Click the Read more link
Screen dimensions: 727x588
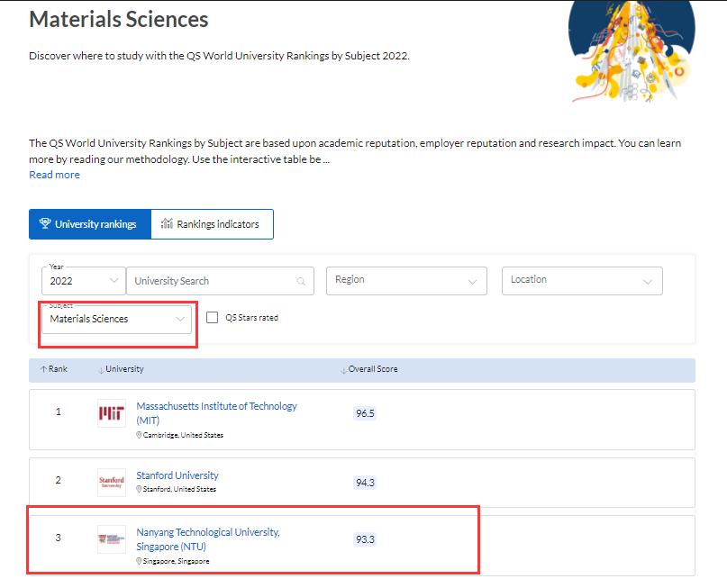[x=54, y=175]
